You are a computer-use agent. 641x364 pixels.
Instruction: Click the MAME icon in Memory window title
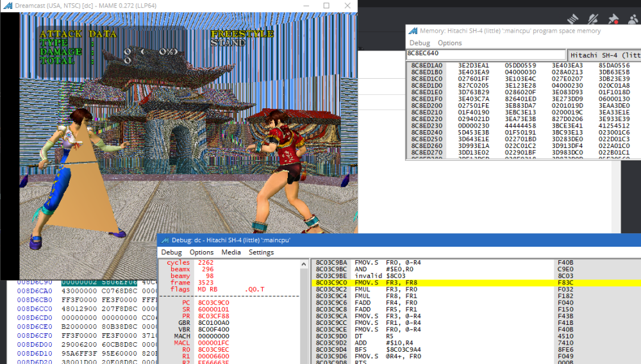pos(413,31)
